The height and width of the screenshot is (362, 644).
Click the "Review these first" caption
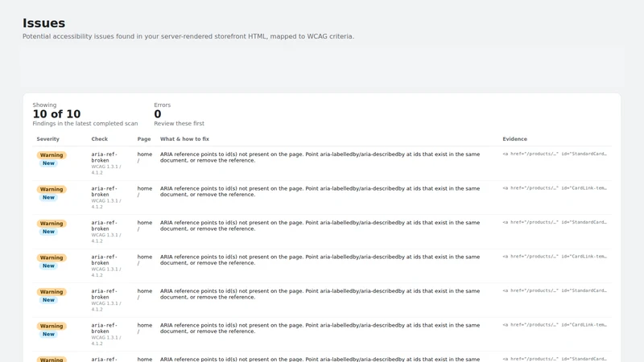(x=179, y=124)
